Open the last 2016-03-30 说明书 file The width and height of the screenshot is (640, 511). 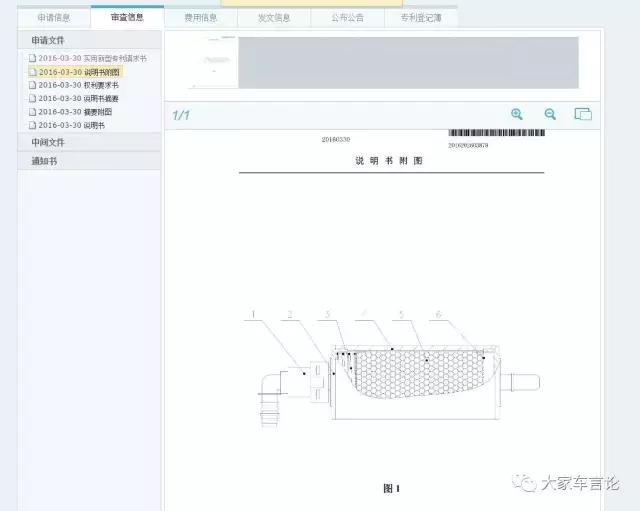click(67, 125)
